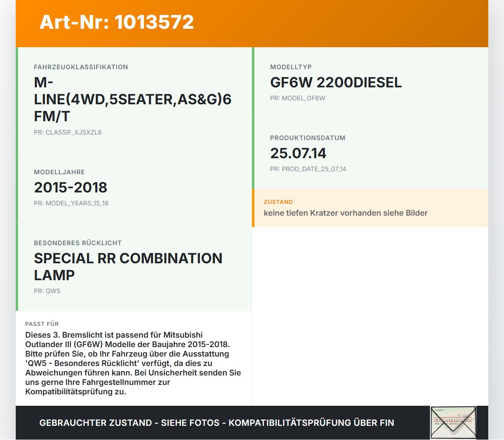
Task: Click the code 'PR: PROD_DATE_25_07_14'
Action: [x=308, y=169]
